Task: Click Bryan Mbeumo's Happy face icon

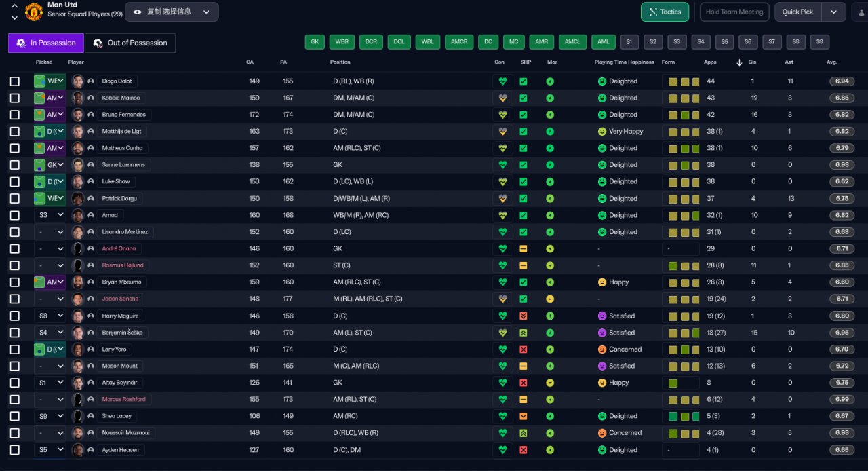Action: tap(601, 282)
